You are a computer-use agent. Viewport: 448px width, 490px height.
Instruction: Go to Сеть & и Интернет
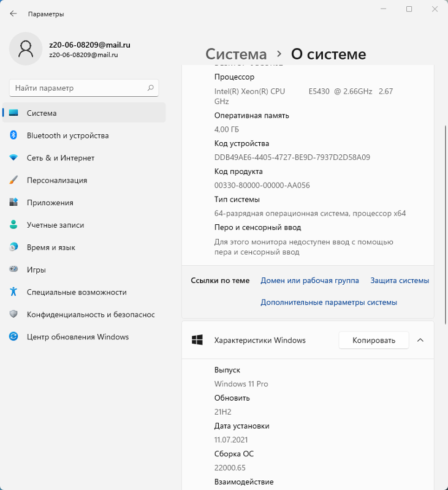click(x=84, y=158)
